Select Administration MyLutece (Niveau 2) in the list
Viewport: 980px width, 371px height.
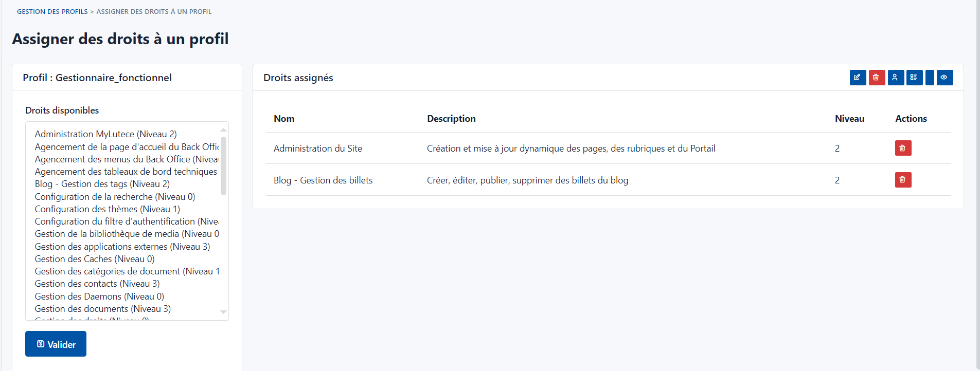pyautogui.click(x=106, y=134)
